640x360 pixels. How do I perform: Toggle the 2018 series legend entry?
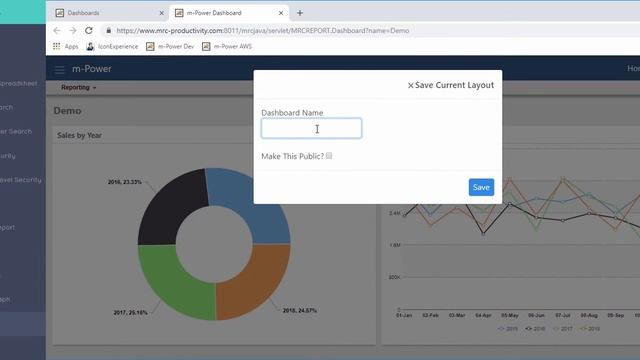coord(590,329)
